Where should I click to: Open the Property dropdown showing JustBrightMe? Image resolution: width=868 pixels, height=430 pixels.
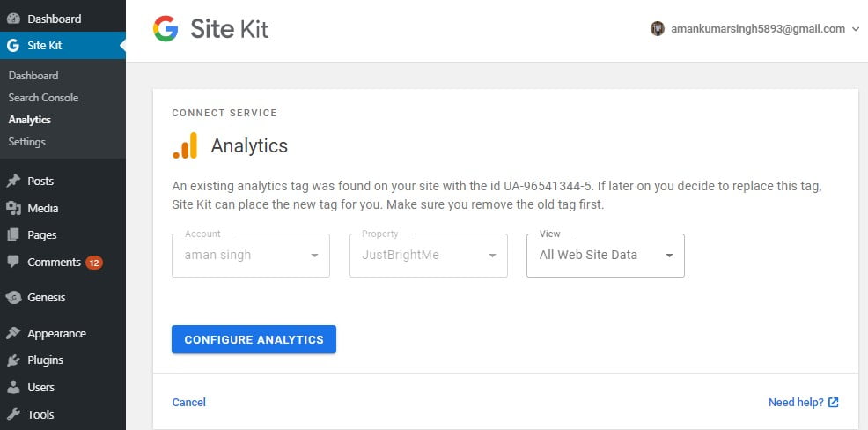pyautogui.click(x=429, y=256)
